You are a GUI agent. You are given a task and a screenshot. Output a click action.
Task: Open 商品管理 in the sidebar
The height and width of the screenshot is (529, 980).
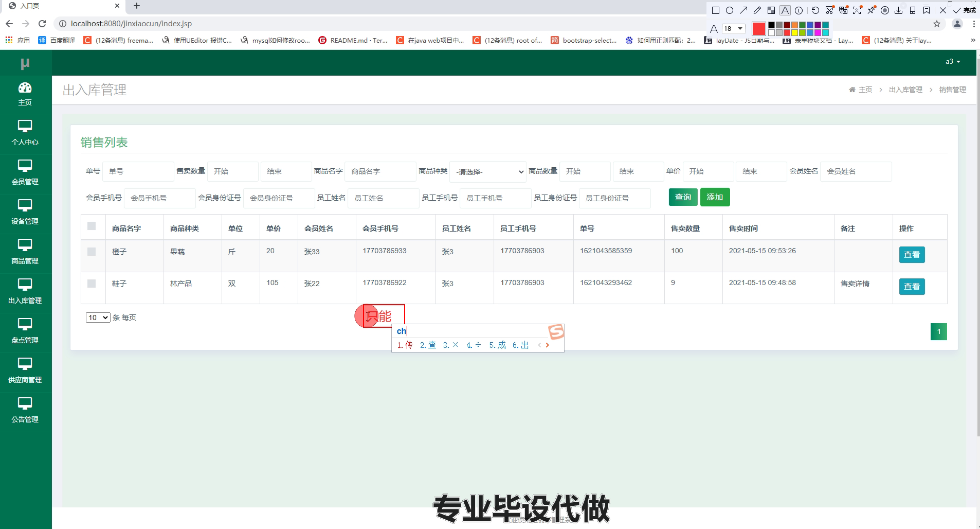click(x=25, y=253)
